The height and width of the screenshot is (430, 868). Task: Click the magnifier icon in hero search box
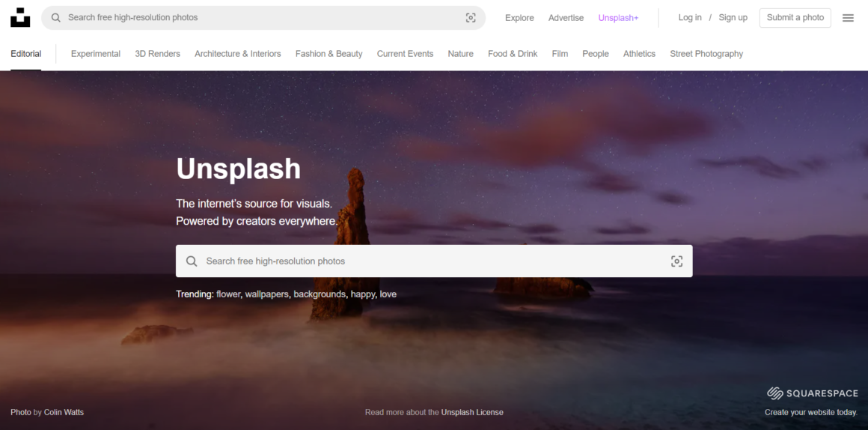pyautogui.click(x=192, y=261)
